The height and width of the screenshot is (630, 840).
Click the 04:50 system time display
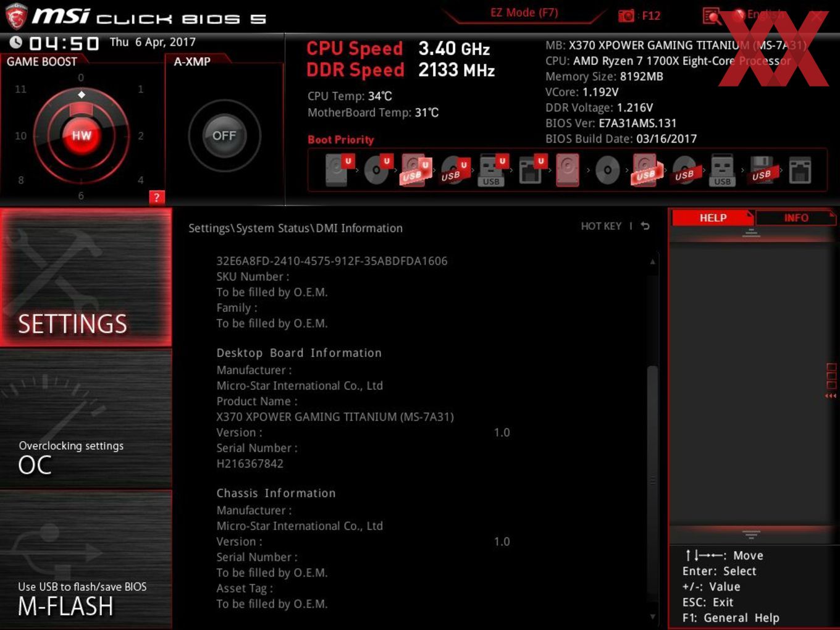click(x=64, y=43)
